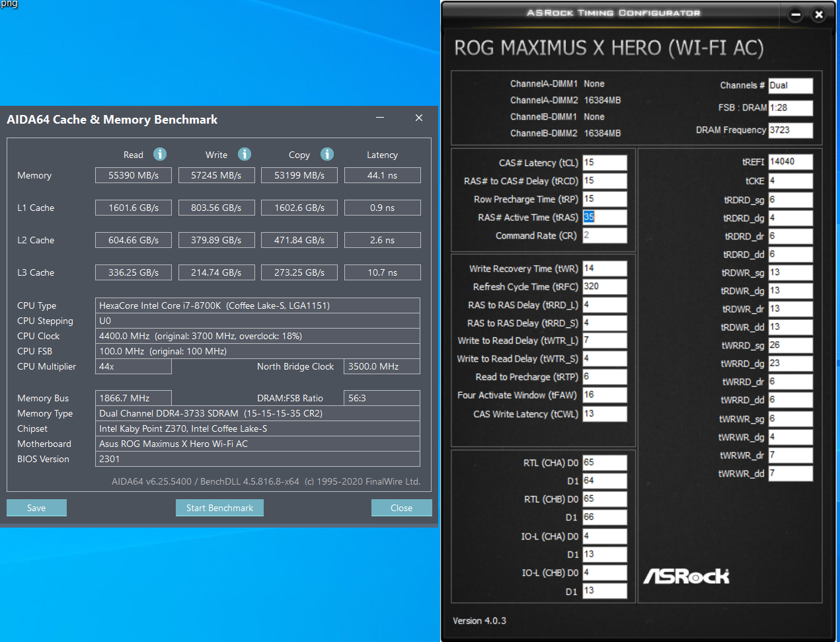Click the Motherboard Asus ROG Maximus text
The width and height of the screenshot is (840, 642).
tap(258, 444)
